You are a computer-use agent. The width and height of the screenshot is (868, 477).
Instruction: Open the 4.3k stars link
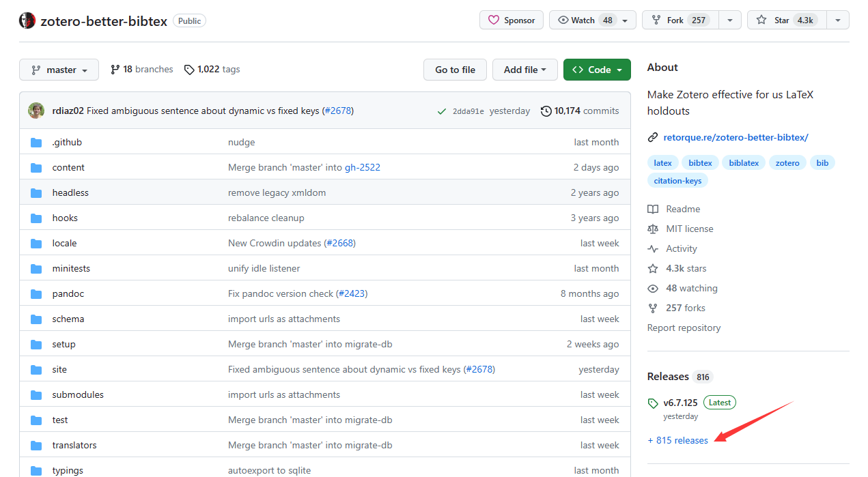coord(686,269)
